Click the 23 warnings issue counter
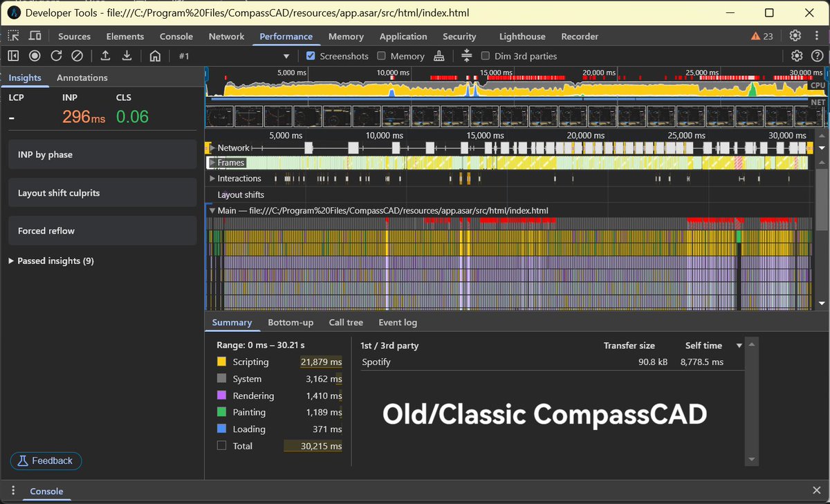Viewport: 830px width, 504px height. pos(762,36)
